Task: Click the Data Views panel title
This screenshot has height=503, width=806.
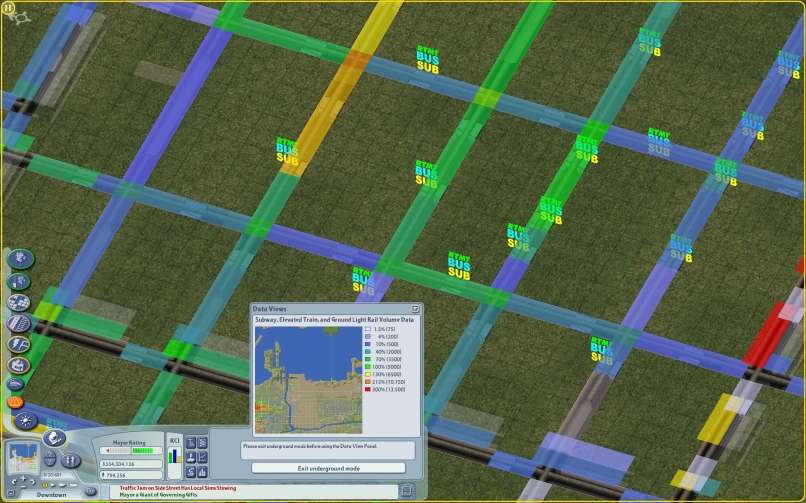Action: tap(269, 309)
